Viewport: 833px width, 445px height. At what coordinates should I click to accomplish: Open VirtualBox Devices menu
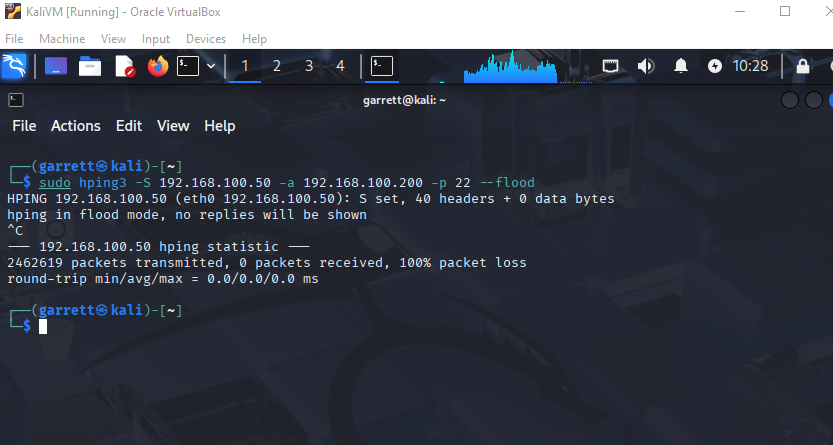206,39
